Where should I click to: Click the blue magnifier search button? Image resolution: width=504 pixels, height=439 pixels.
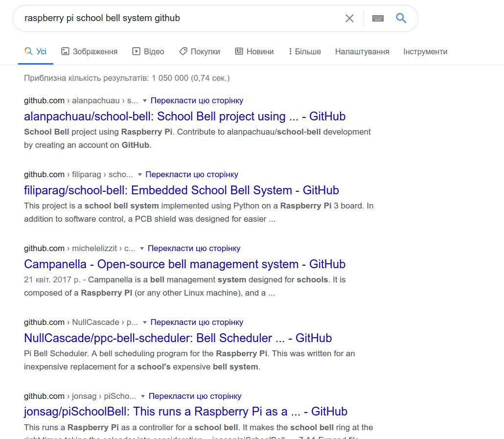point(401,18)
